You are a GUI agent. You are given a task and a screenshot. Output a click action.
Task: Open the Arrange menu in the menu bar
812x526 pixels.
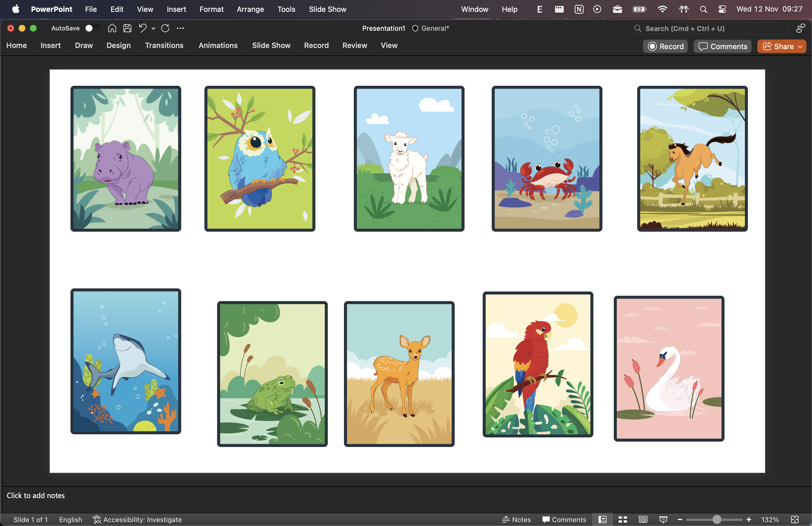point(250,9)
